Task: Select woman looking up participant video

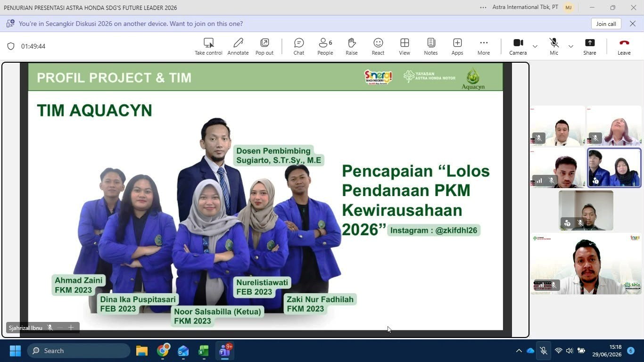Action: point(614,126)
